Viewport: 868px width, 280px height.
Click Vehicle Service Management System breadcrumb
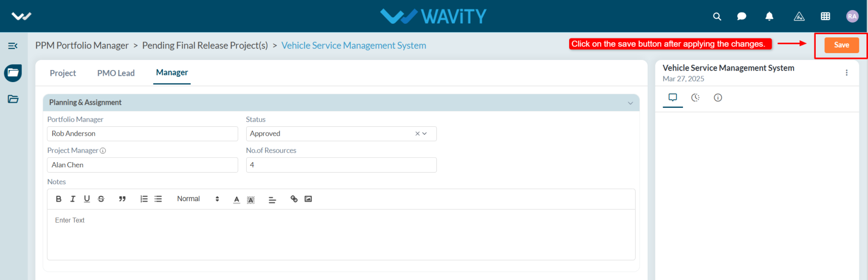pyautogui.click(x=354, y=45)
